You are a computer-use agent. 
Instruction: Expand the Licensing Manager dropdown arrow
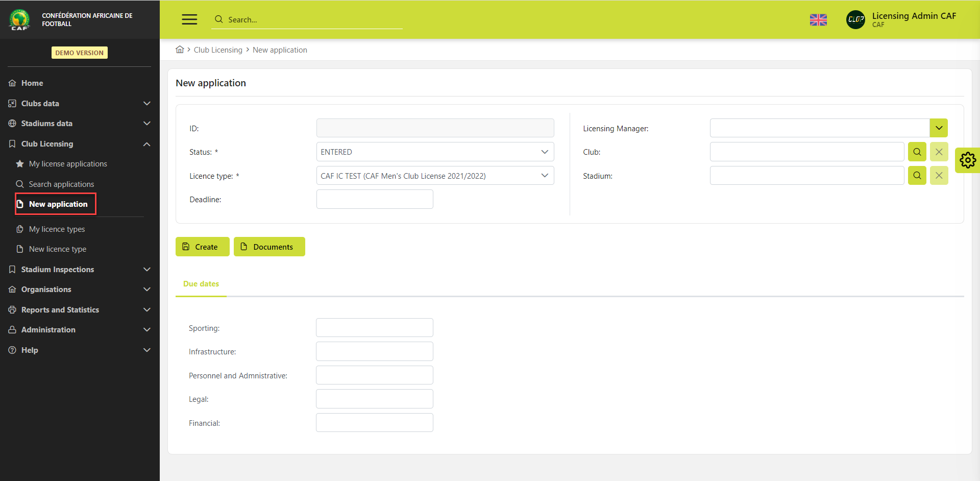coord(938,128)
